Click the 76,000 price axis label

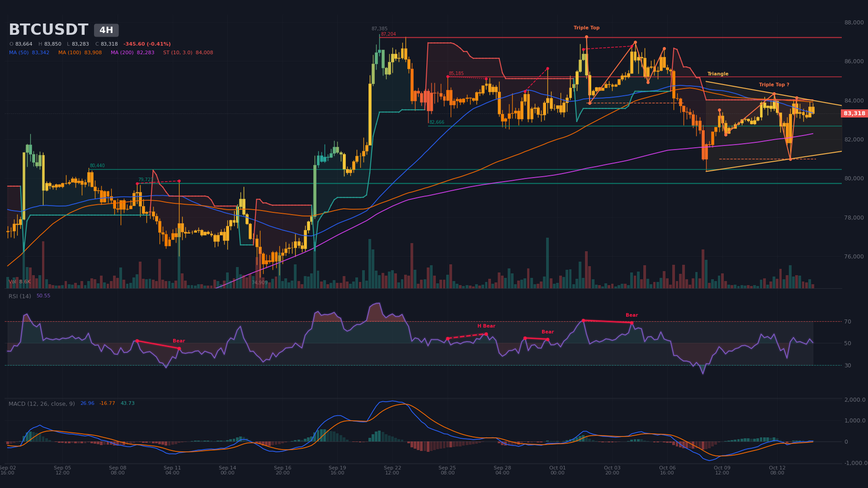(x=854, y=256)
